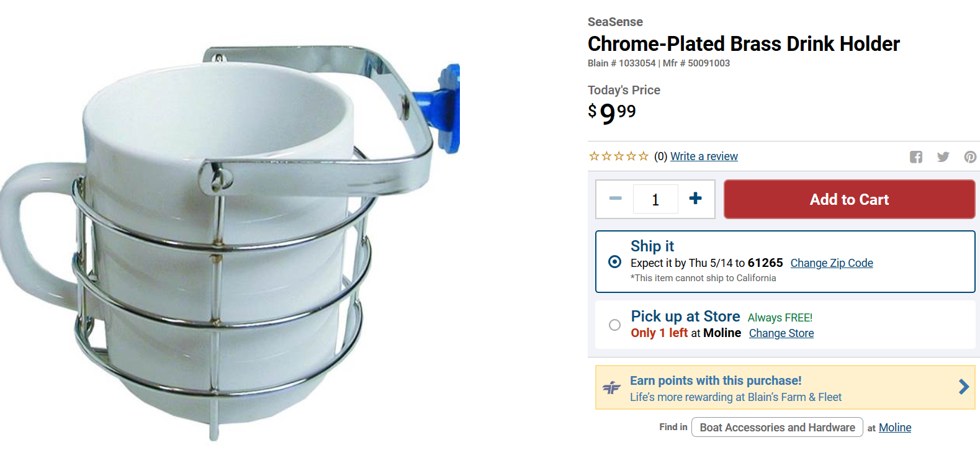The height and width of the screenshot is (450, 980).
Task: Click the Change Store link
Action: tap(781, 333)
